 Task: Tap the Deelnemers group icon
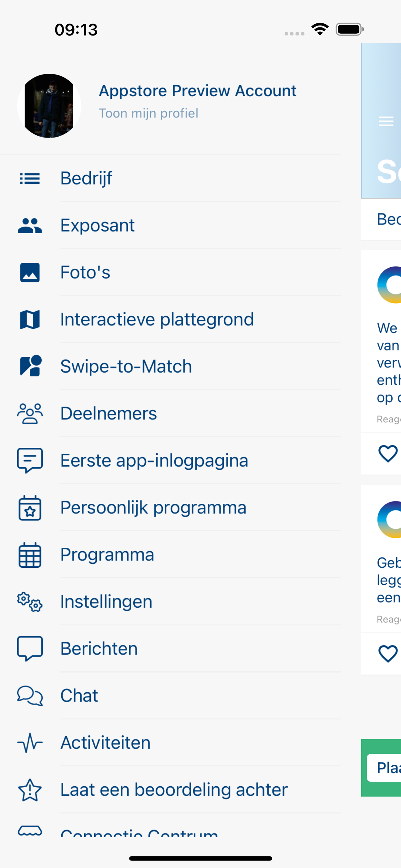tap(30, 413)
